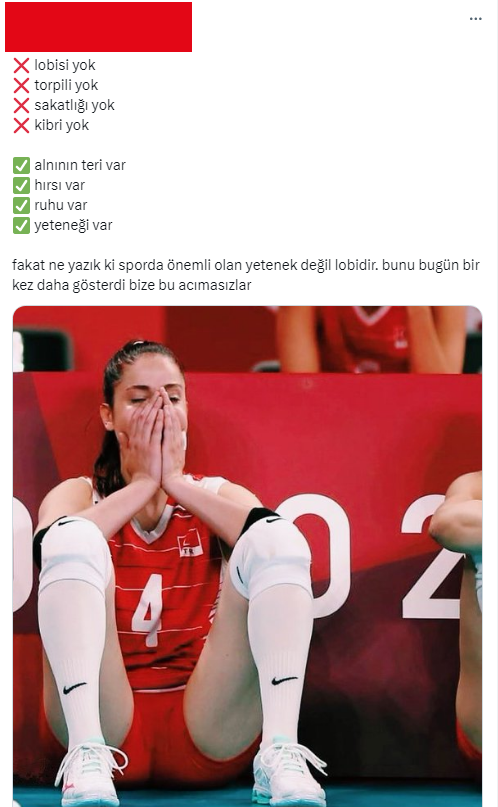Click the "alnının teri var" text line

pyautogui.click(x=80, y=165)
